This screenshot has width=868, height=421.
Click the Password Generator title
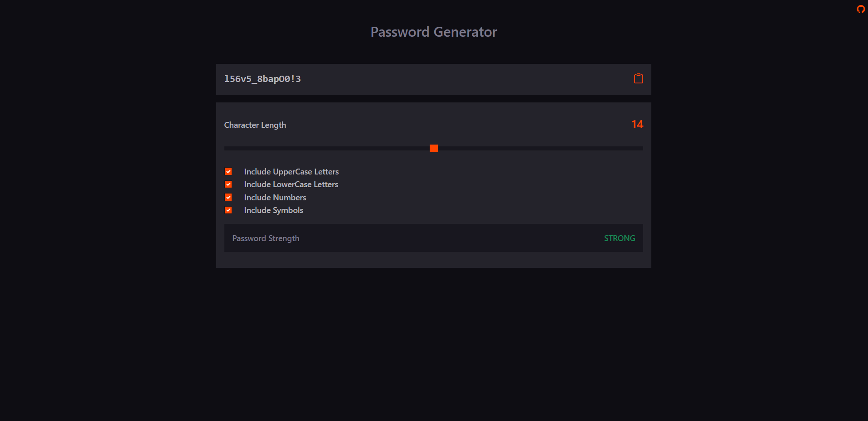(x=433, y=32)
